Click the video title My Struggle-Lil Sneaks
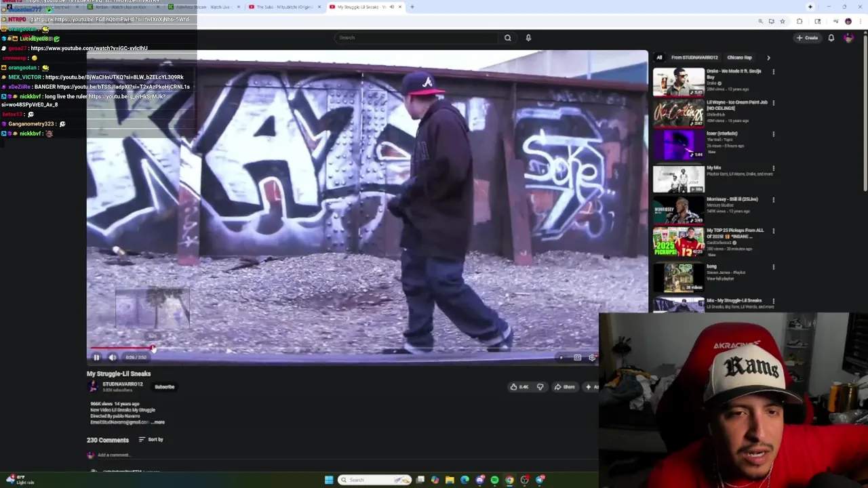 coord(119,373)
